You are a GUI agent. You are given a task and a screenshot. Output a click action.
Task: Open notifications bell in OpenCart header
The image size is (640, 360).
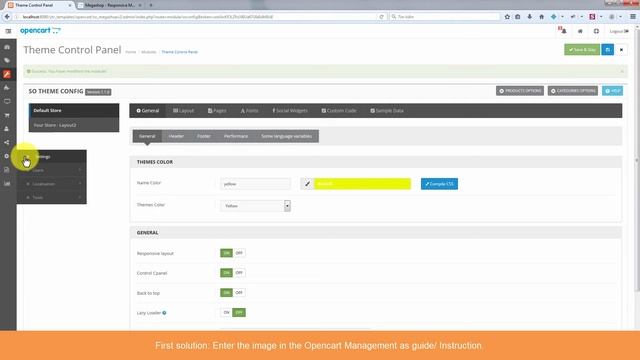point(563,31)
